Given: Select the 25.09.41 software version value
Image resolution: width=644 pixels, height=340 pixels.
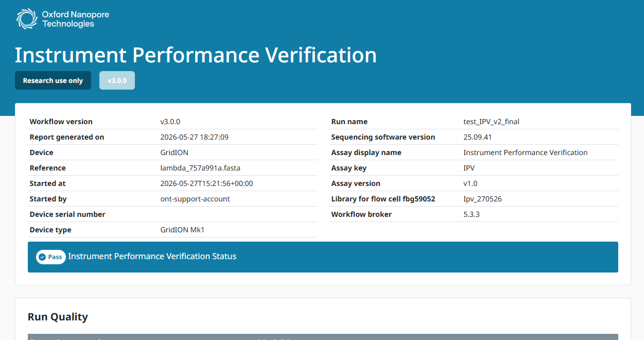Looking at the screenshot, I should [478, 137].
